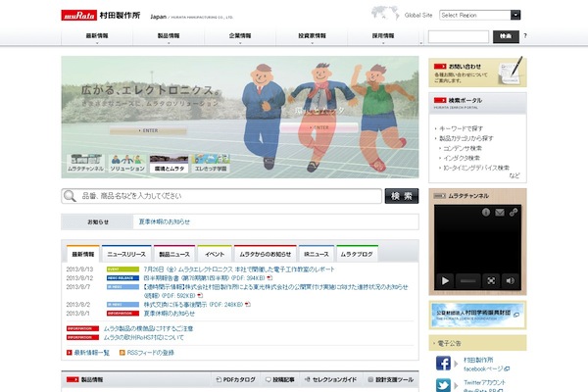Open the 7月26日 電子工作教室のレポート news link

pyautogui.click(x=239, y=269)
